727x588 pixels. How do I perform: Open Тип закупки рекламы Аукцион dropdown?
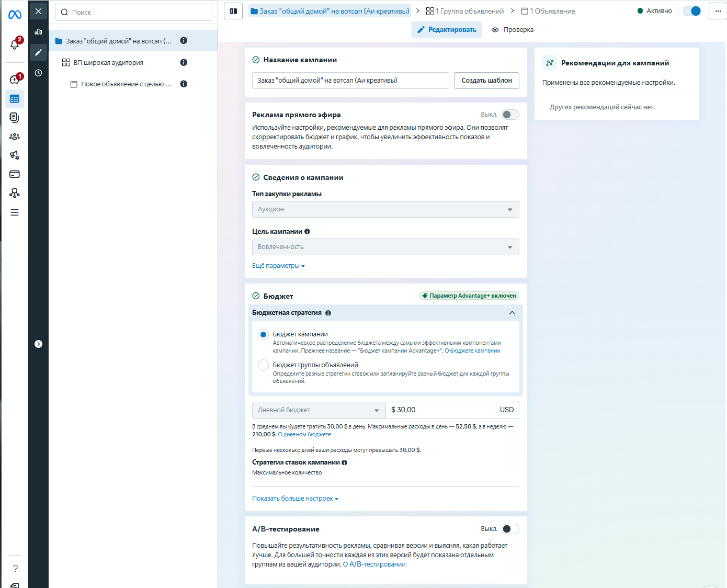coord(385,209)
